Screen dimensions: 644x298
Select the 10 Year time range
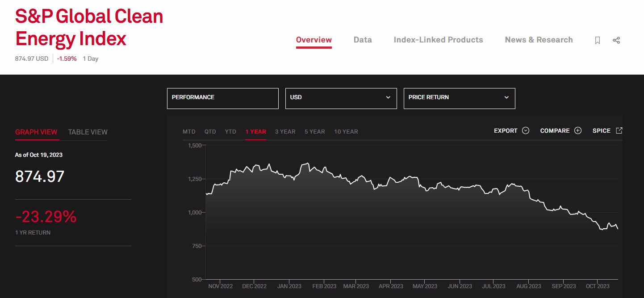click(346, 131)
